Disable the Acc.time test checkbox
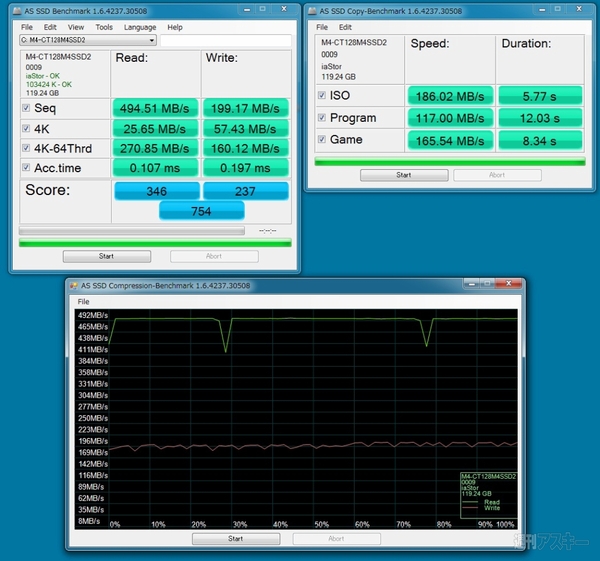Screen dimensions: 600x561 tap(27, 168)
